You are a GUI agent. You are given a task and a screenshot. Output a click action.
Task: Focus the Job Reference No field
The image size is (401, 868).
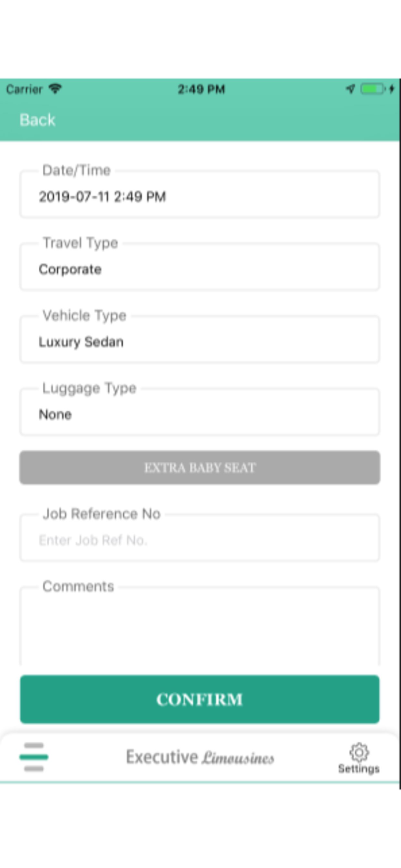pyautogui.click(x=200, y=540)
